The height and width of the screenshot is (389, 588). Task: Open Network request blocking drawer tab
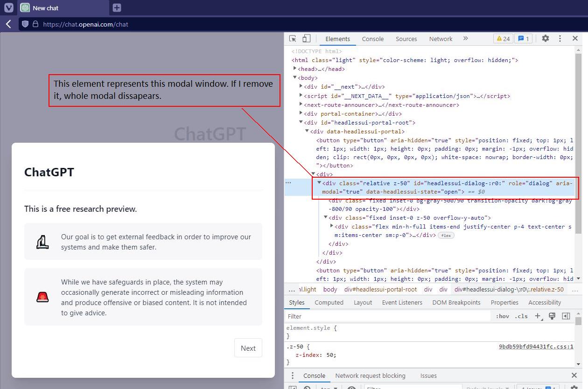370,375
